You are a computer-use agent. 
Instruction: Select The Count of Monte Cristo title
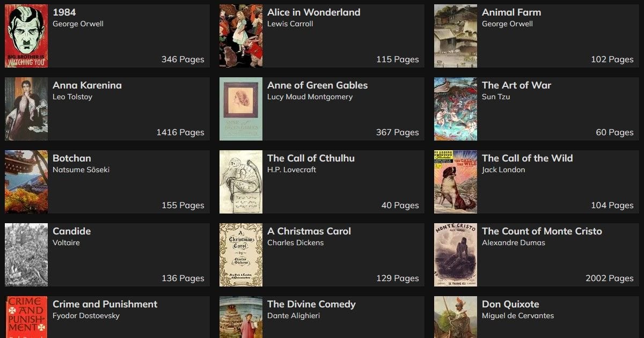[x=542, y=231]
